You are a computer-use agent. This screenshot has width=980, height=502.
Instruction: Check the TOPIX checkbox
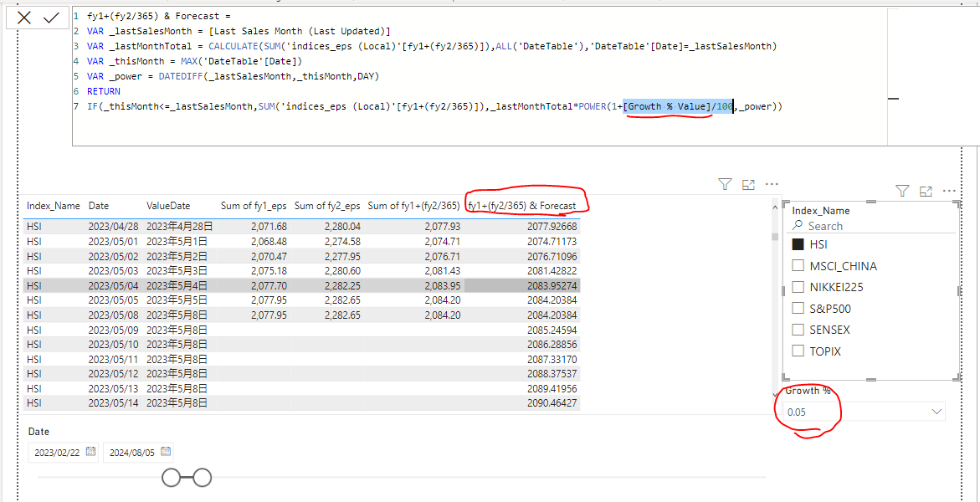point(798,351)
